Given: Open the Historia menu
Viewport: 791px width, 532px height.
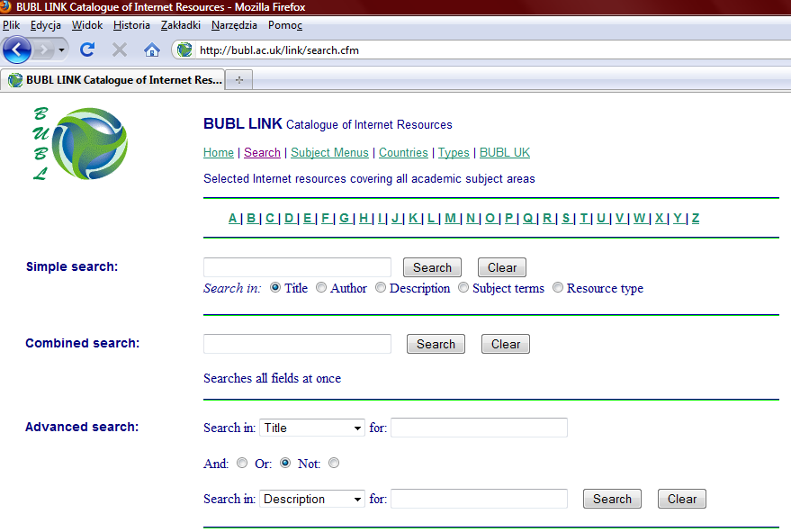Looking at the screenshot, I should pyautogui.click(x=131, y=25).
